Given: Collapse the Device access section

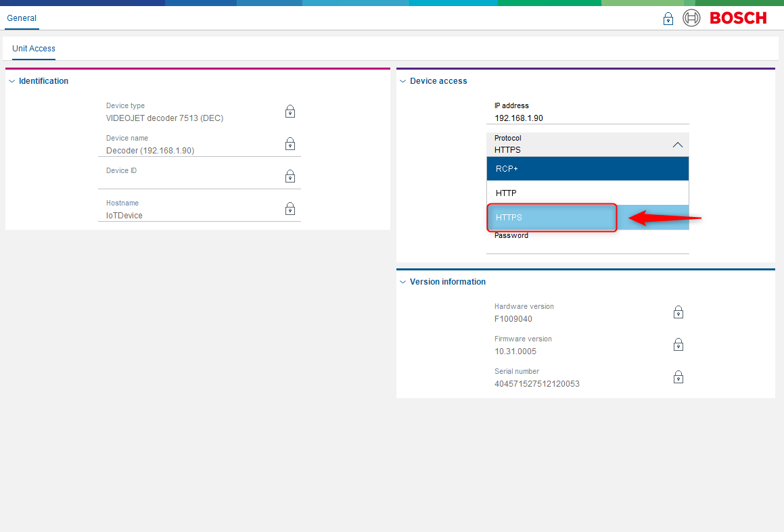Looking at the screenshot, I should [403, 81].
